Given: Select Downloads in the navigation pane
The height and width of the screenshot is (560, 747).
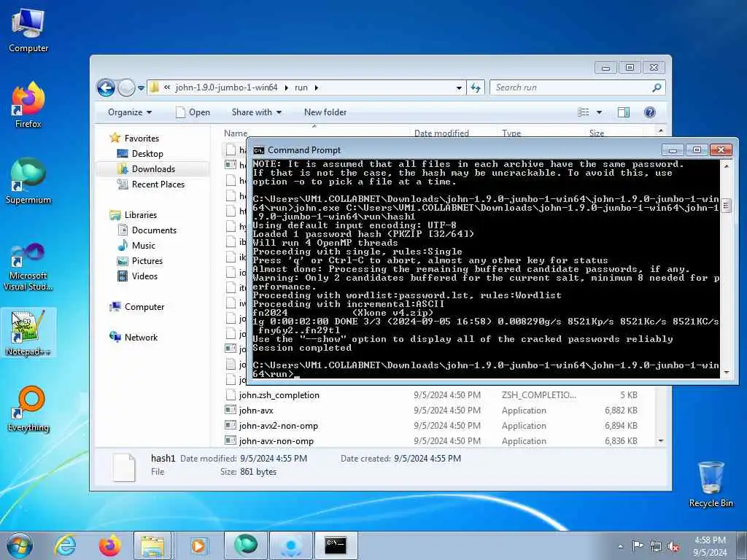Looking at the screenshot, I should click(x=153, y=168).
